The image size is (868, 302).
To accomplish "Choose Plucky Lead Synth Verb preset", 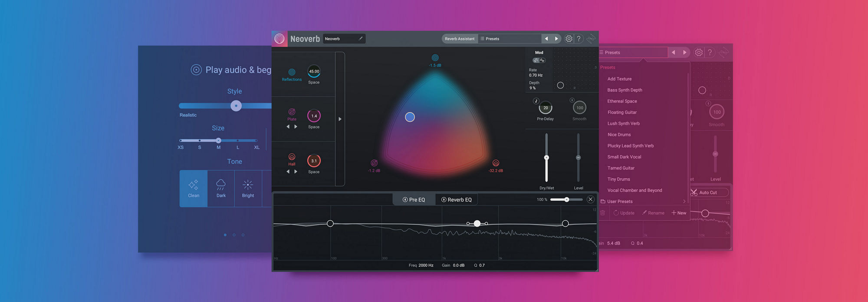I will pyautogui.click(x=630, y=146).
